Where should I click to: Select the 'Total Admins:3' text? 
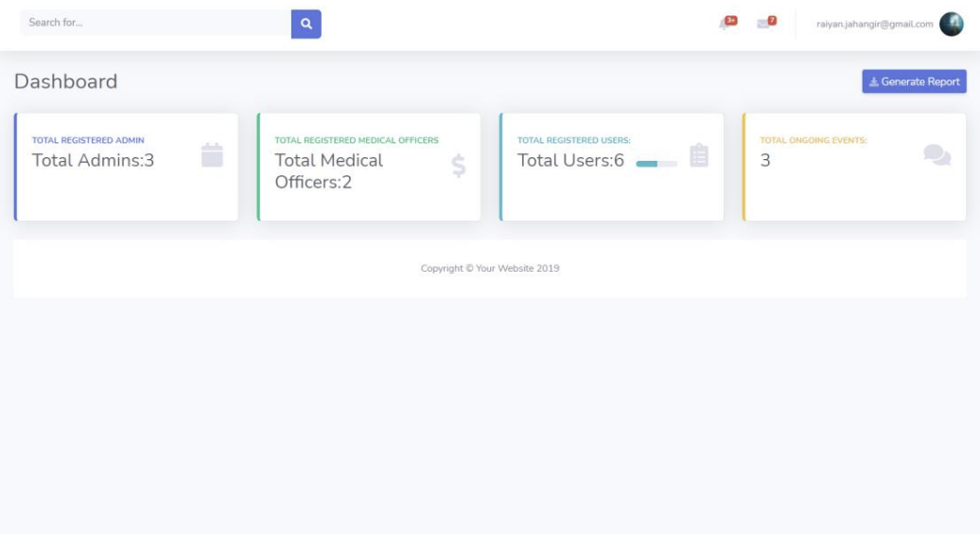(x=93, y=160)
